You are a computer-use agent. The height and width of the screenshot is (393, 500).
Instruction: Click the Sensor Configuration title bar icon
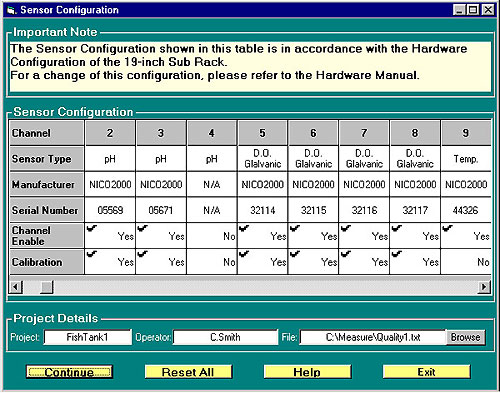tap(11, 10)
